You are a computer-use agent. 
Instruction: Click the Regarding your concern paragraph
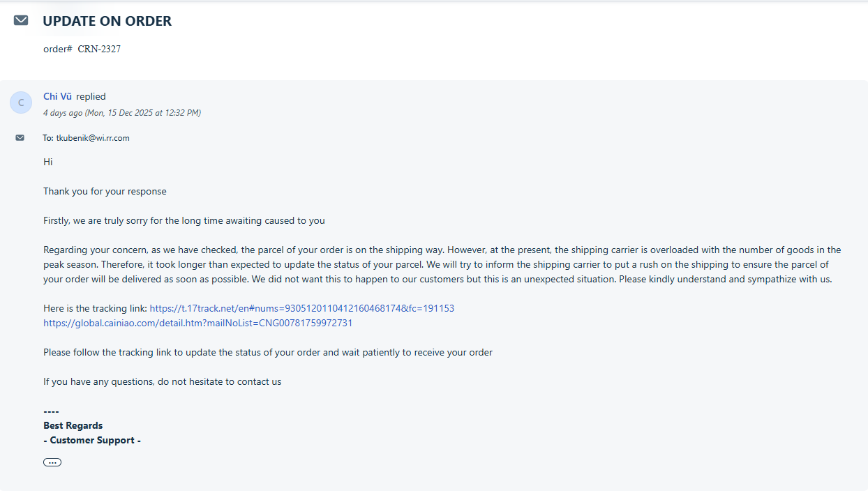[x=442, y=264]
